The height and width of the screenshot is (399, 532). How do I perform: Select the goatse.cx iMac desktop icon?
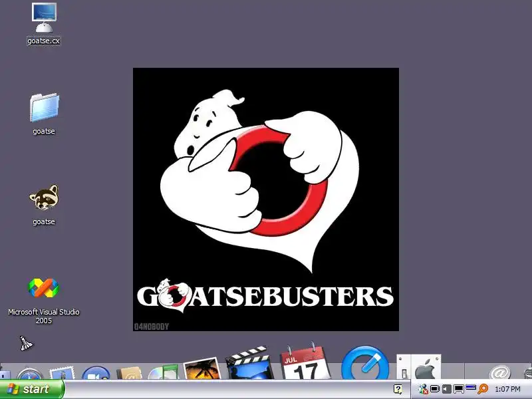pyautogui.click(x=44, y=18)
